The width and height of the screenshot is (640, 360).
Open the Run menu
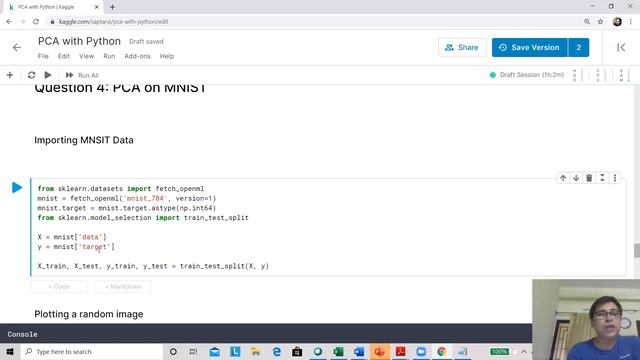(x=109, y=56)
